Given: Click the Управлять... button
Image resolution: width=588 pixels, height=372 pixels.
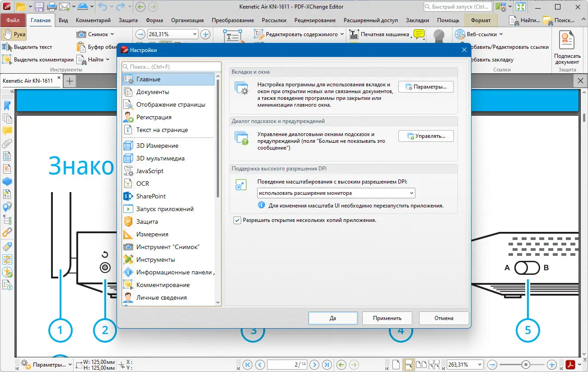Looking at the screenshot, I should pyautogui.click(x=426, y=136).
